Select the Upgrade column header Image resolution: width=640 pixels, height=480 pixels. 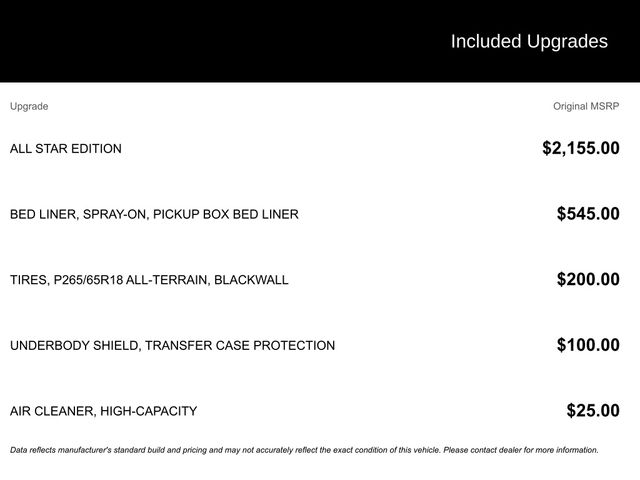pos(29,106)
